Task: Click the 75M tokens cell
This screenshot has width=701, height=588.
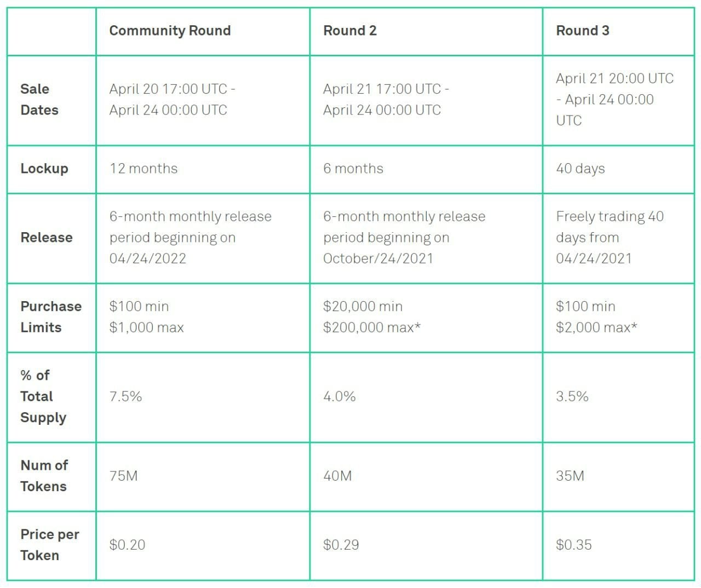Action: [123, 476]
